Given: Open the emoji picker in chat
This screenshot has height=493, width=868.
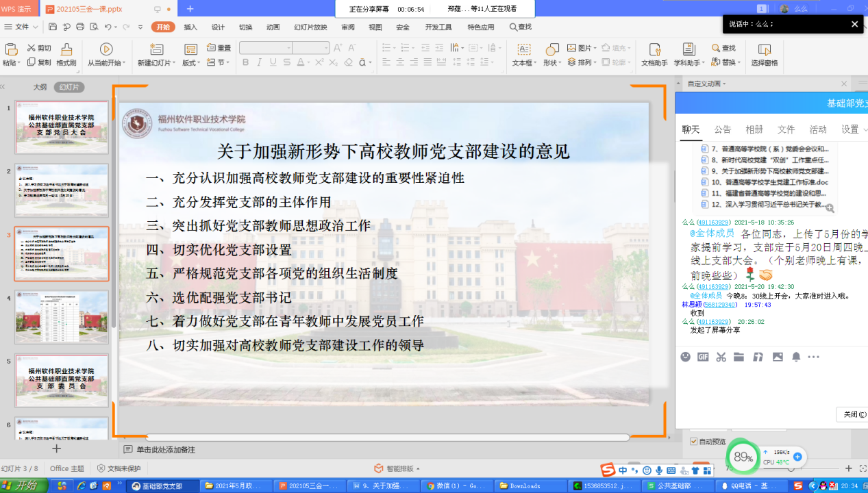Looking at the screenshot, I should (685, 357).
